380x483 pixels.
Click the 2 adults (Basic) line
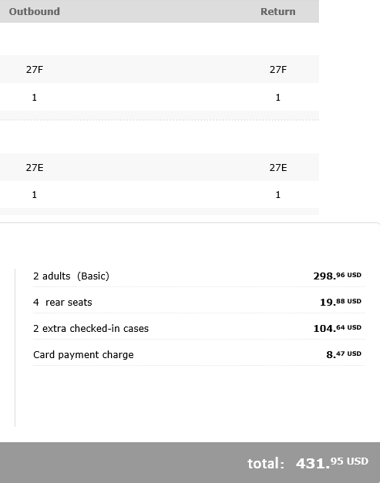(x=199, y=276)
